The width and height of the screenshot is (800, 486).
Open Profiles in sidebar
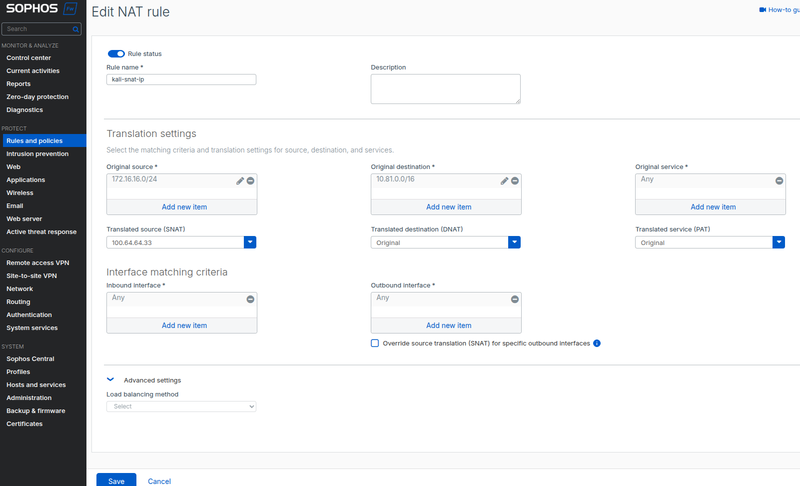coord(18,372)
